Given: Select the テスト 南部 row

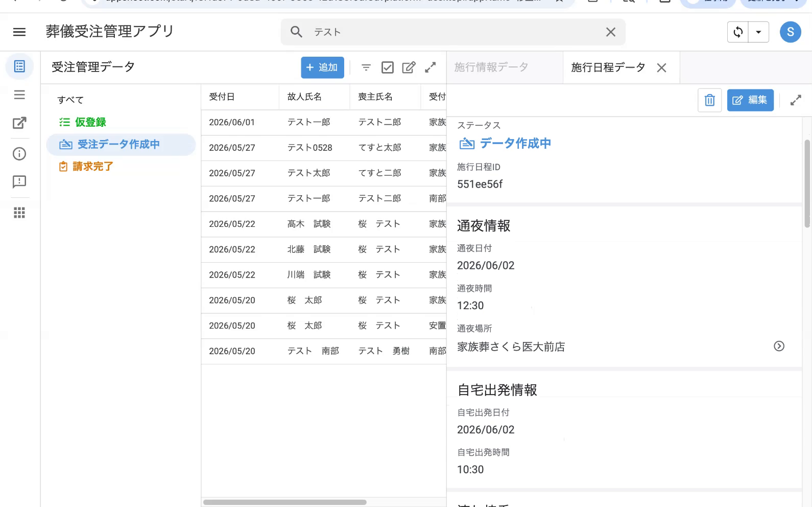Looking at the screenshot, I should click(x=324, y=351).
